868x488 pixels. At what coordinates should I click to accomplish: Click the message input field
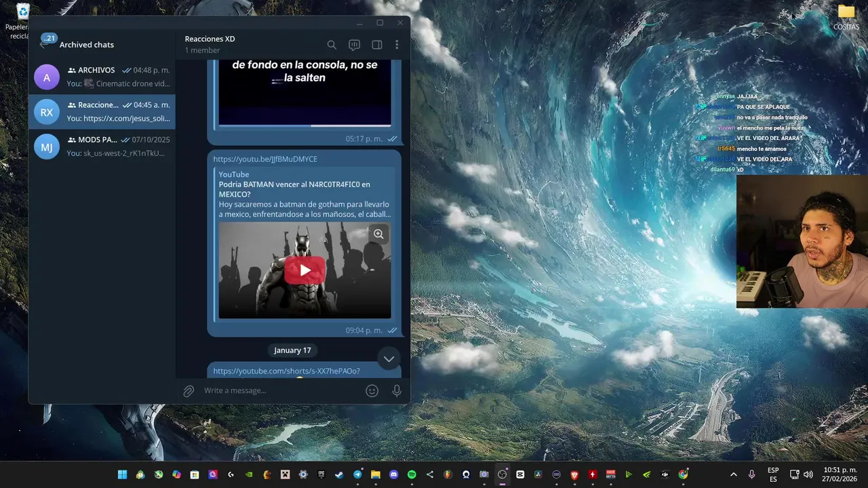[281, 390]
